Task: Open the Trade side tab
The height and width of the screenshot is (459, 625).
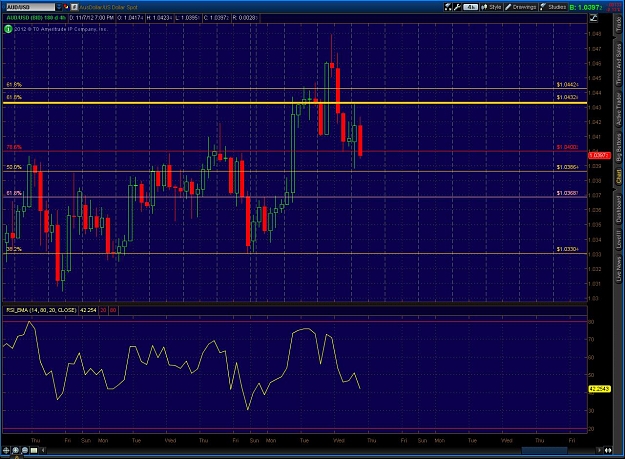Action: pos(619,25)
